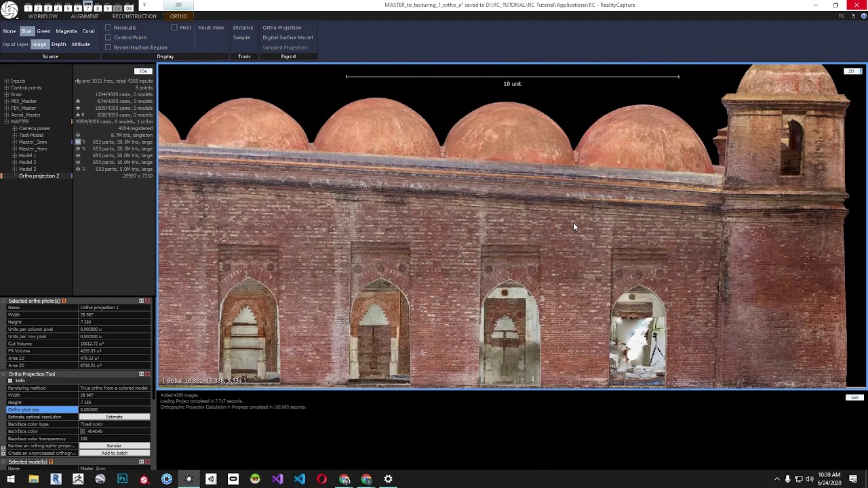Dock or split the Selected ortho photo(s) panel
The width and height of the screenshot is (868, 488).
[142, 301]
